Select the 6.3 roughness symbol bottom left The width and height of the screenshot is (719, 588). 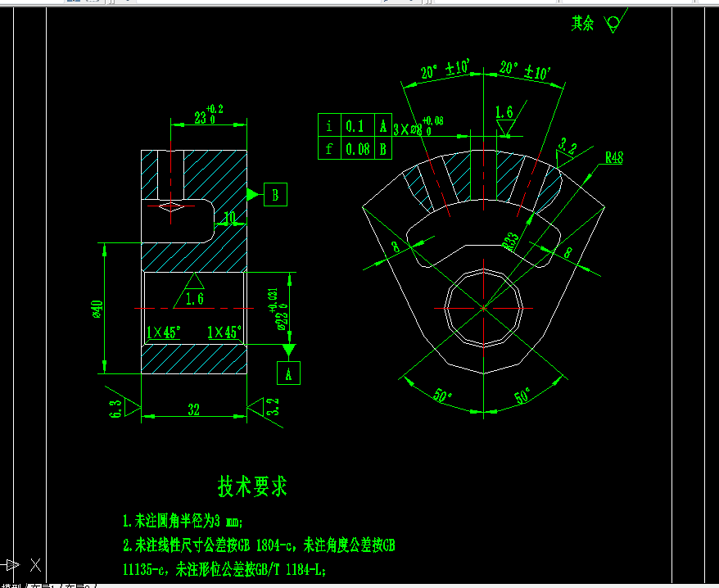coord(115,405)
